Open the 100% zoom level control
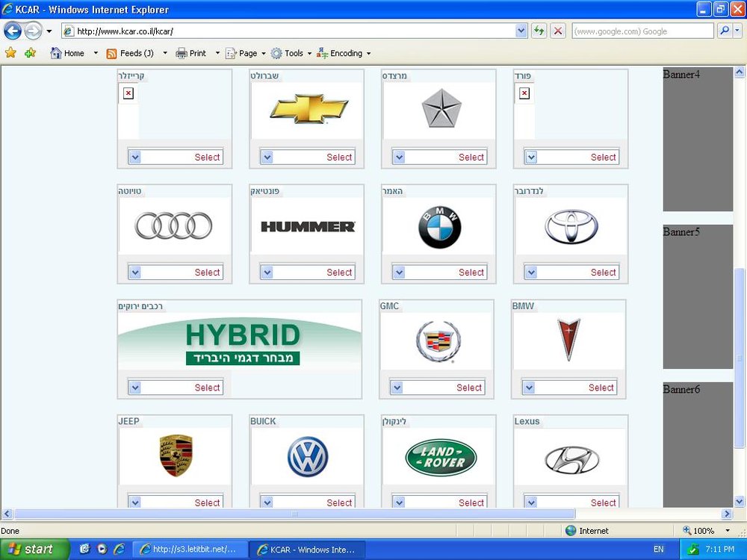Viewport: 747px width, 560px height. pyautogui.click(x=707, y=530)
